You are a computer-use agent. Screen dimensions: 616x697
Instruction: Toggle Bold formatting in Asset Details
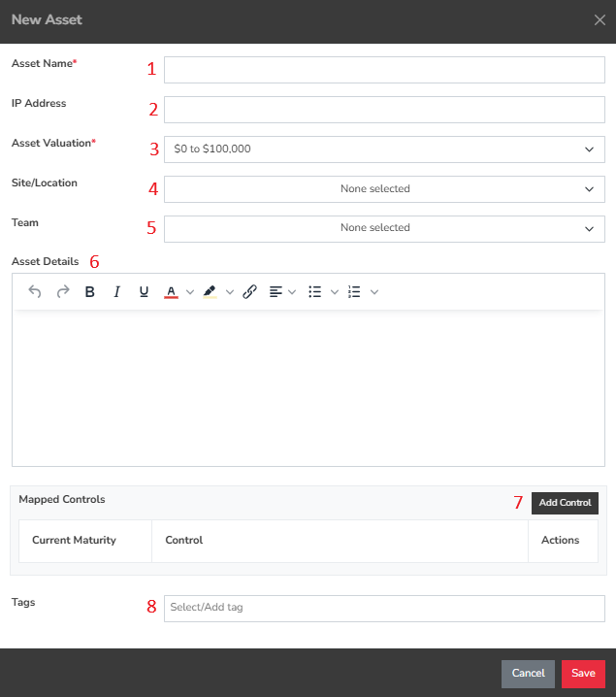tap(90, 291)
